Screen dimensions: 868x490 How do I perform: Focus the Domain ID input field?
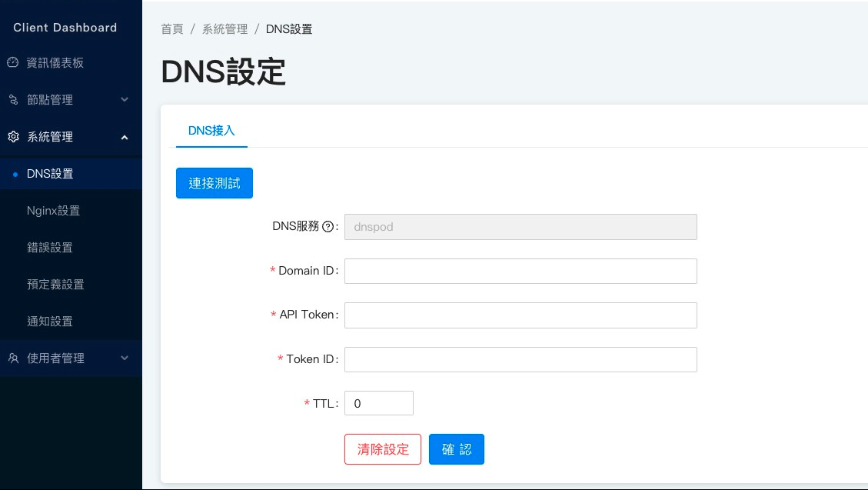pos(520,271)
